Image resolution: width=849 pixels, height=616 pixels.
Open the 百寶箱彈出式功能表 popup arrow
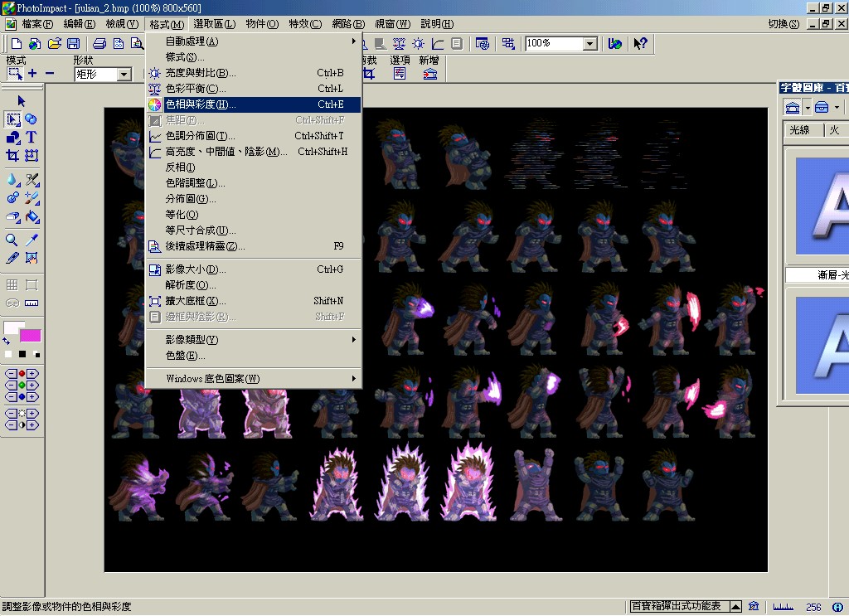click(x=735, y=606)
